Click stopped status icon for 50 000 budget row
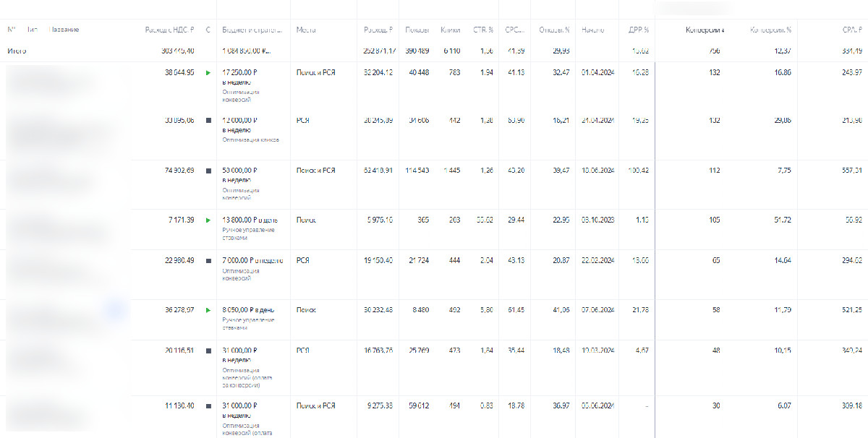This screenshot has width=868, height=438. point(208,171)
